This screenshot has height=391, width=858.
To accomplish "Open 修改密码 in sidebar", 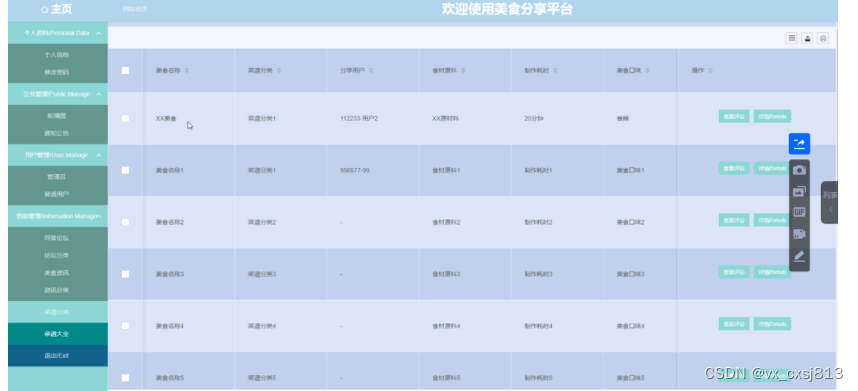I will click(57, 72).
